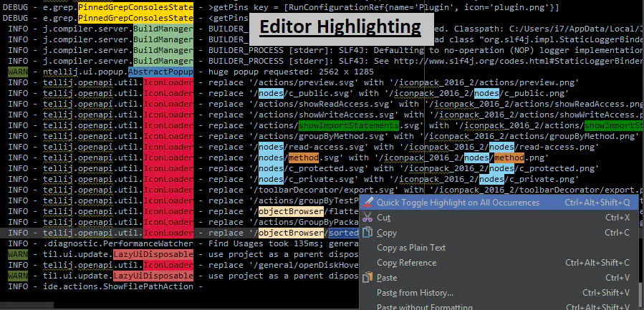This screenshot has width=644, height=310.
Task: Click "PerformanceWatcher" in the log
Action: 148,243
